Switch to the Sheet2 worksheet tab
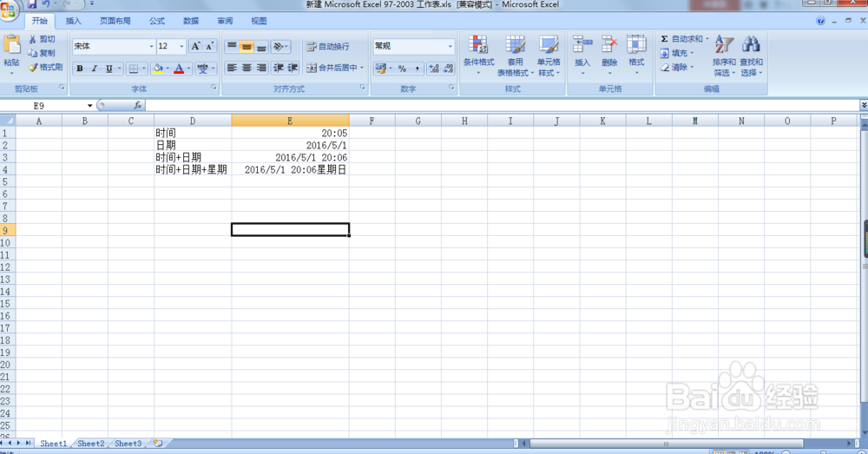 91,444
